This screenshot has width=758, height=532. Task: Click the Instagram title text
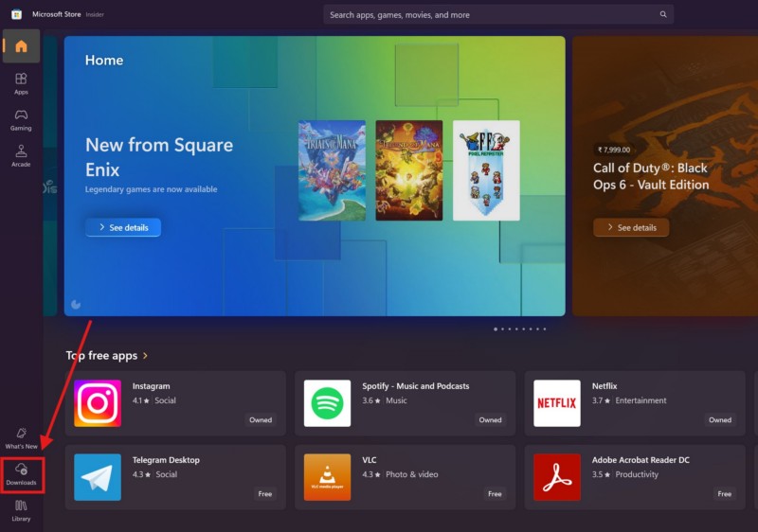[152, 386]
